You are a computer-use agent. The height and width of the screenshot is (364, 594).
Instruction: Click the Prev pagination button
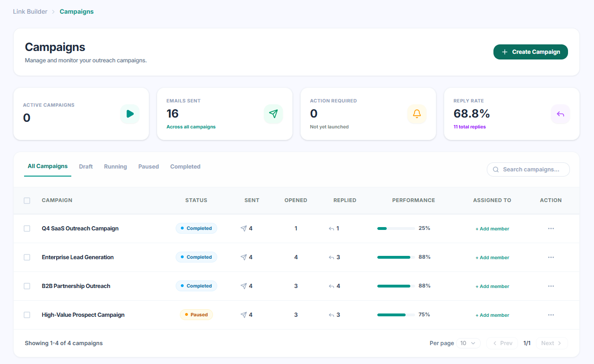tap(502, 343)
